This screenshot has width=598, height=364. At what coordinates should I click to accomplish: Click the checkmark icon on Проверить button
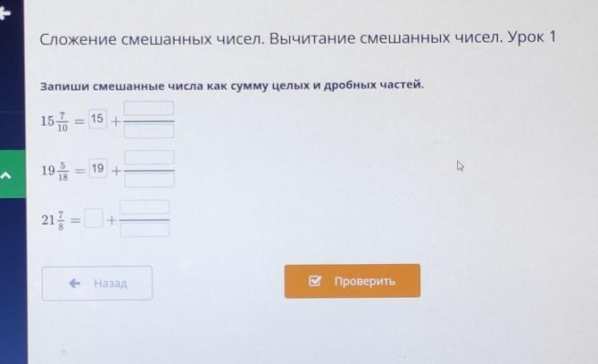(315, 281)
